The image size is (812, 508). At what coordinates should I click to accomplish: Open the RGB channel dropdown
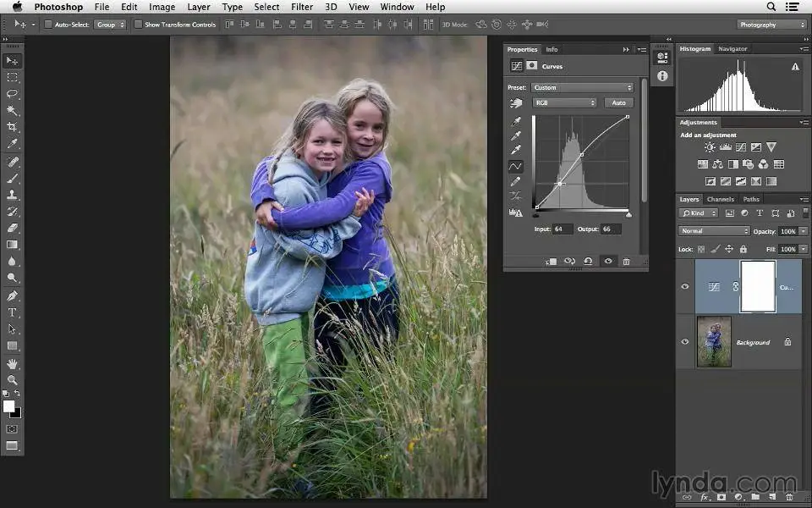click(x=564, y=103)
